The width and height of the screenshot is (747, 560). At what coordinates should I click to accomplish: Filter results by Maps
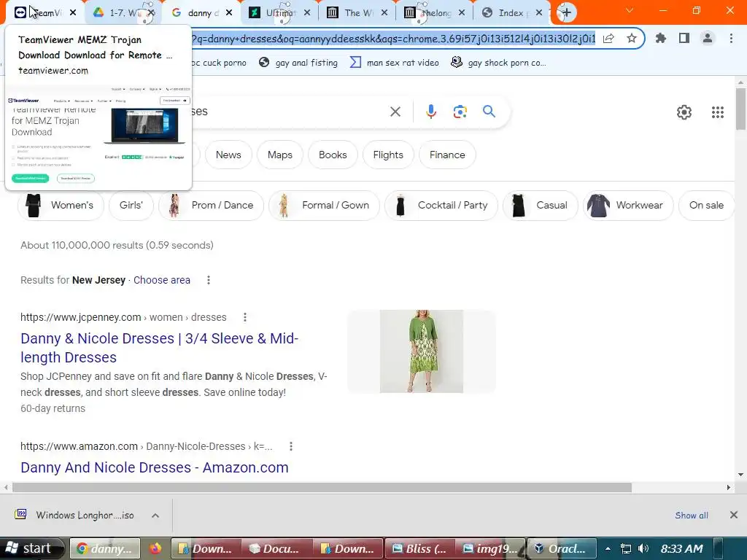[x=279, y=155]
